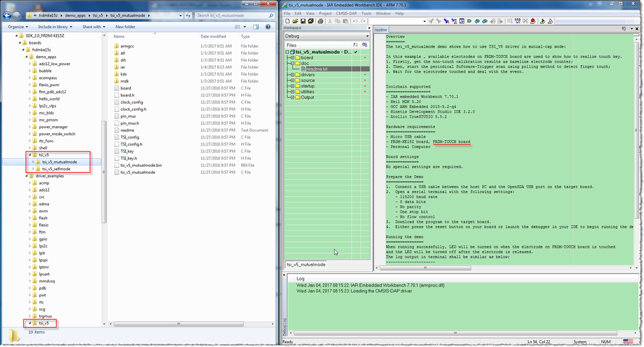Open the Debug configuration dropdown in Workspace
Viewport: 644px width, 347px height.
pos(327,36)
